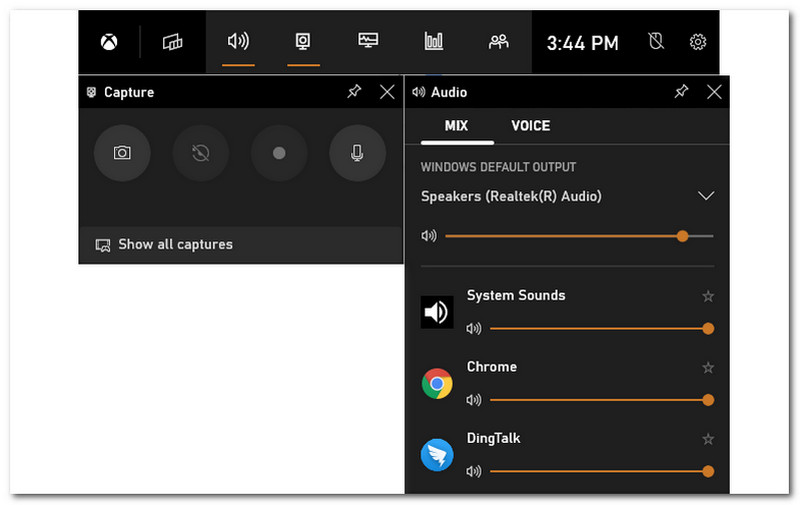Image resolution: width=800 pixels, height=505 pixels.
Task: Open the Resources bar chart widget
Action: [x=434, y=41]
